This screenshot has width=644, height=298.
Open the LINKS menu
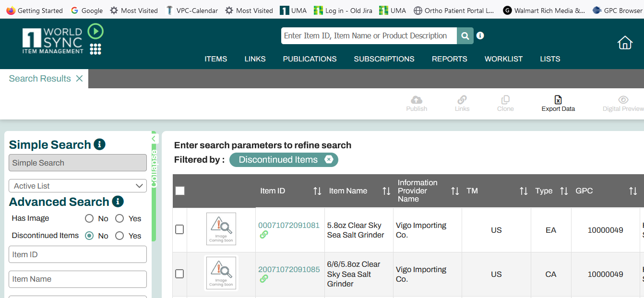[255, 59]
